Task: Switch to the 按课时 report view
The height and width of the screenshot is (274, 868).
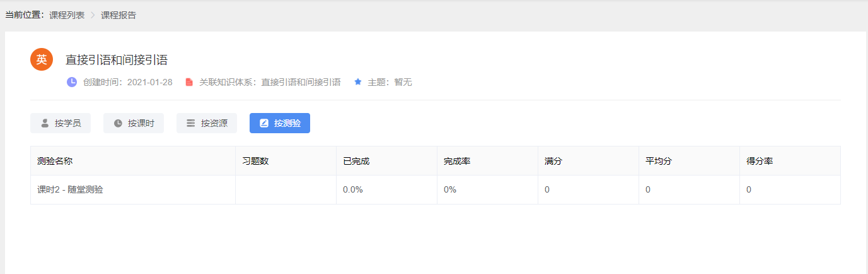Action: pyautogui.click(x=134, y=124)
